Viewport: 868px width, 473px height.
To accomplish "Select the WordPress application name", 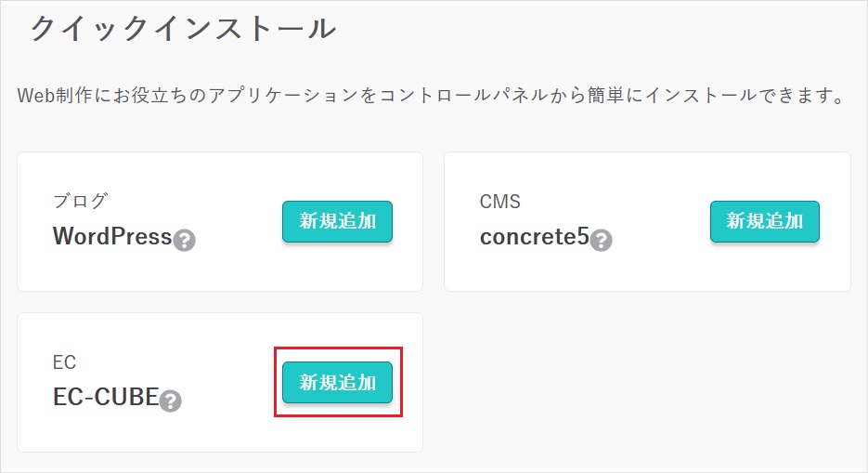I will point(112,237).
